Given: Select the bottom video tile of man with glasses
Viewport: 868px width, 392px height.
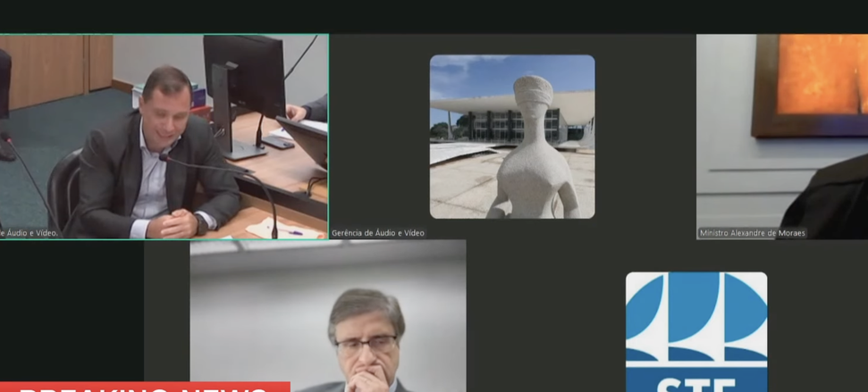Looking at the screenshot, I should point(327,317).
